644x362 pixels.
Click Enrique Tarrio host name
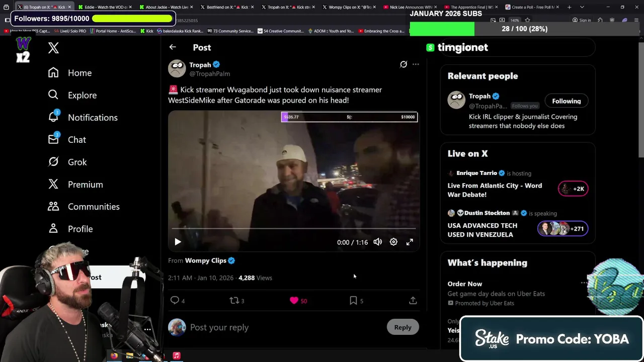[476, 173]
